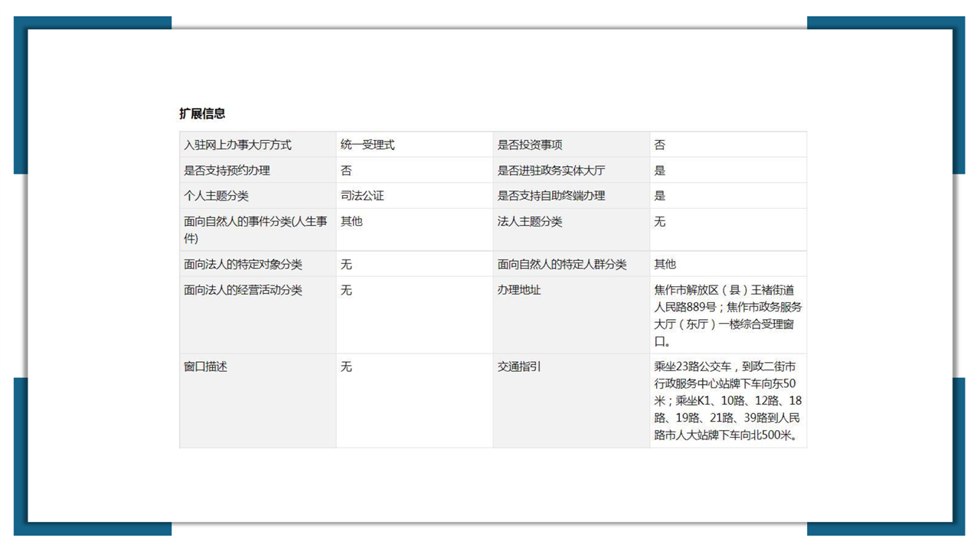Click the 面向法人的特定对象分类 label
The width and height of the screenshot is (980, 551).
[x=243, y=264]
